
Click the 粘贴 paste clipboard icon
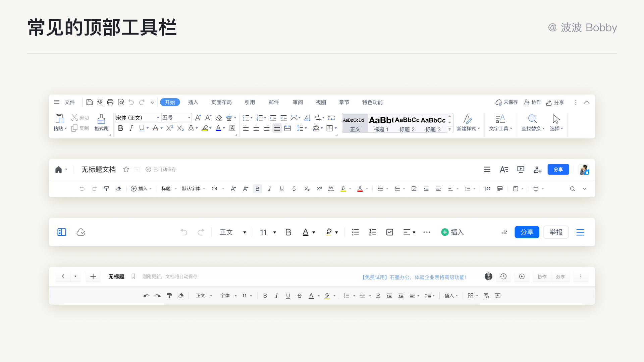[x=60, y=119]
